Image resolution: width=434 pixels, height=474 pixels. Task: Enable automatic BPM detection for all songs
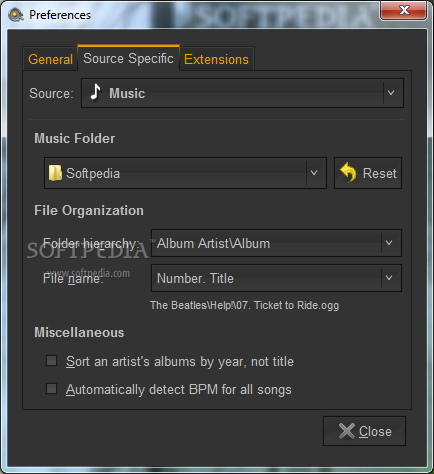pos(51,389)
